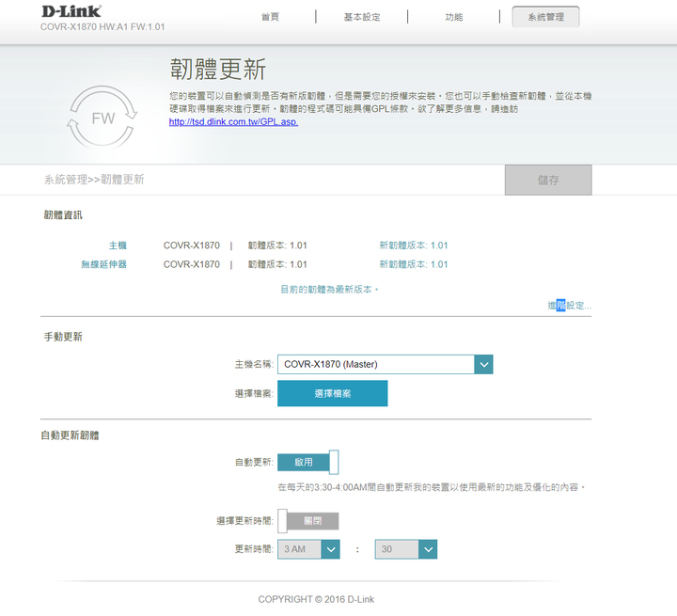
Task: Open the 功能 menu
Action: pyautogui.click(x=454, y=17)
